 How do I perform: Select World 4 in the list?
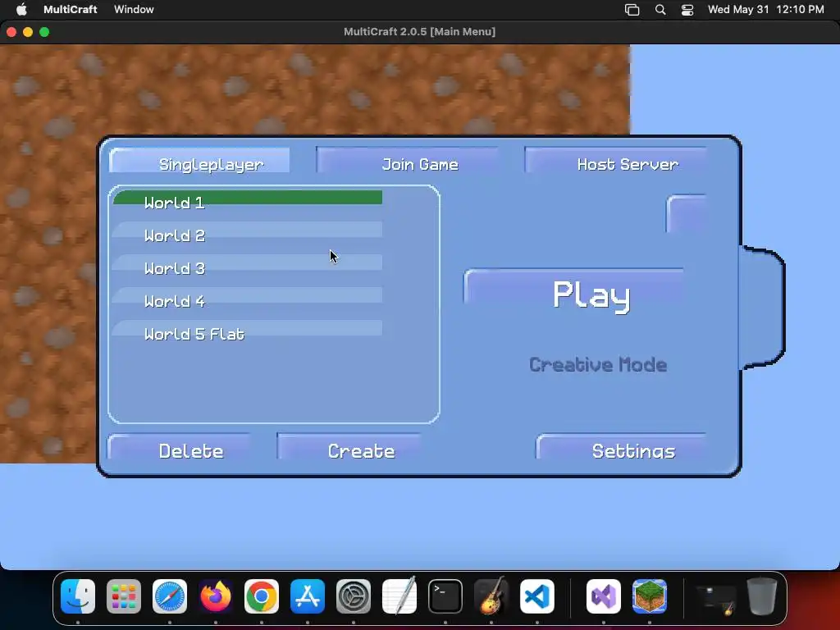click(x=248, y=295)
